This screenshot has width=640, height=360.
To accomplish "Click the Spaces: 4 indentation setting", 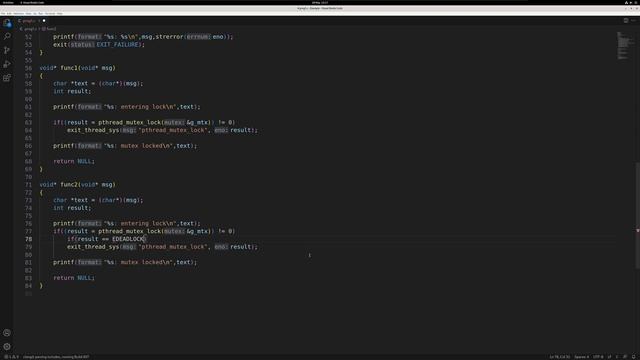I will pos(582,357).
